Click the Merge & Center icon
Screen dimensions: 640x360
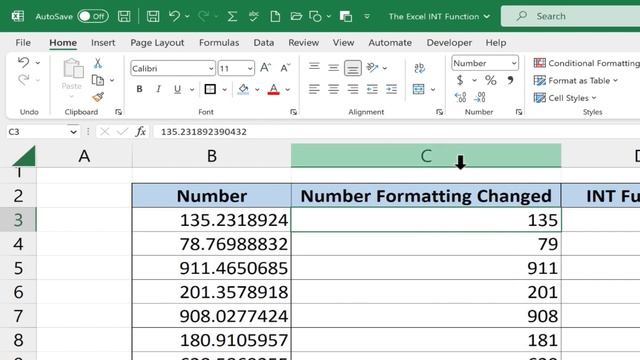coord(418,89)
